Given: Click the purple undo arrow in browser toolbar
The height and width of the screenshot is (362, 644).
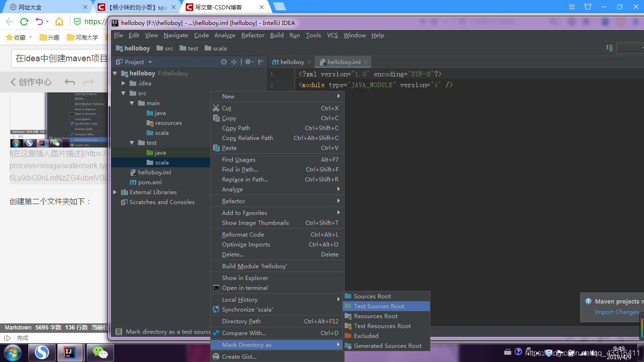Looking at the screenshot, I should [x=39, y=22].
